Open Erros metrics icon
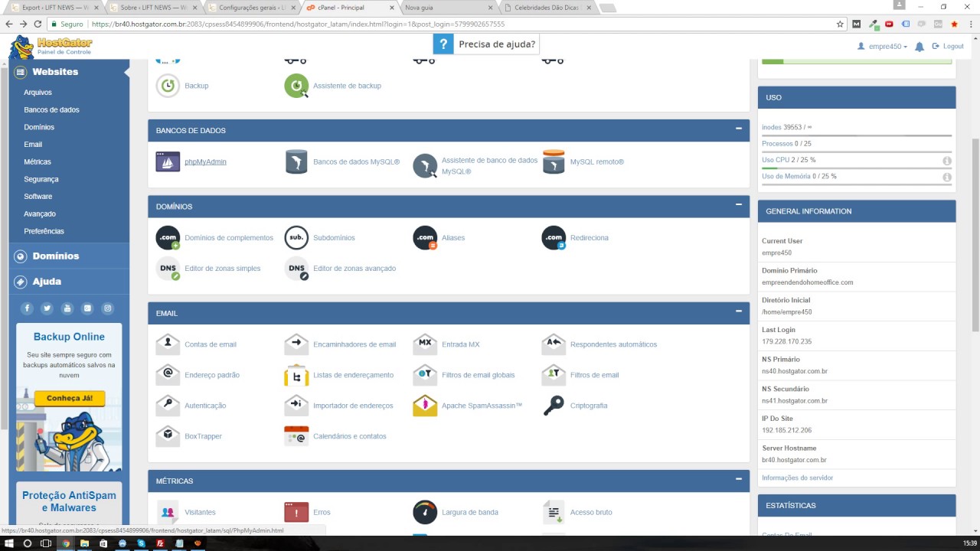 [296, 512]
